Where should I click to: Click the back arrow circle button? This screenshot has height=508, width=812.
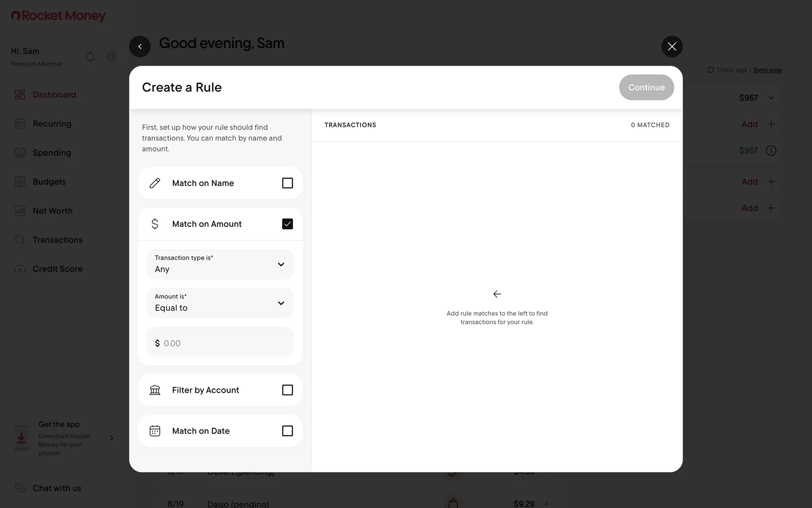click(x=140, y=47)
